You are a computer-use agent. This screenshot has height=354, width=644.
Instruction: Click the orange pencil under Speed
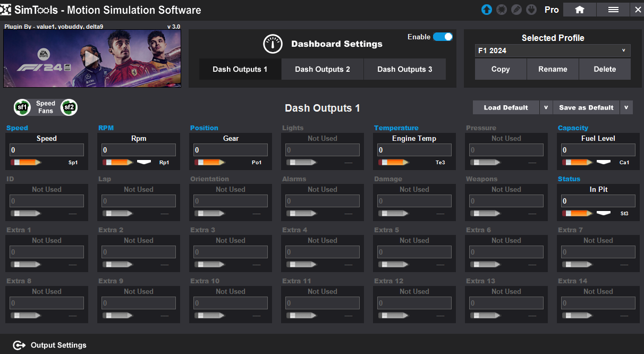(27, 162)
